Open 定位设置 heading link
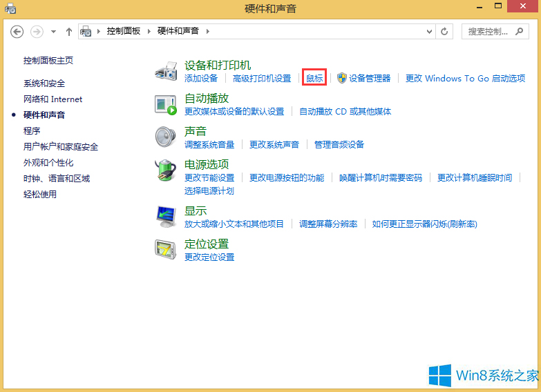 (207, 244)
